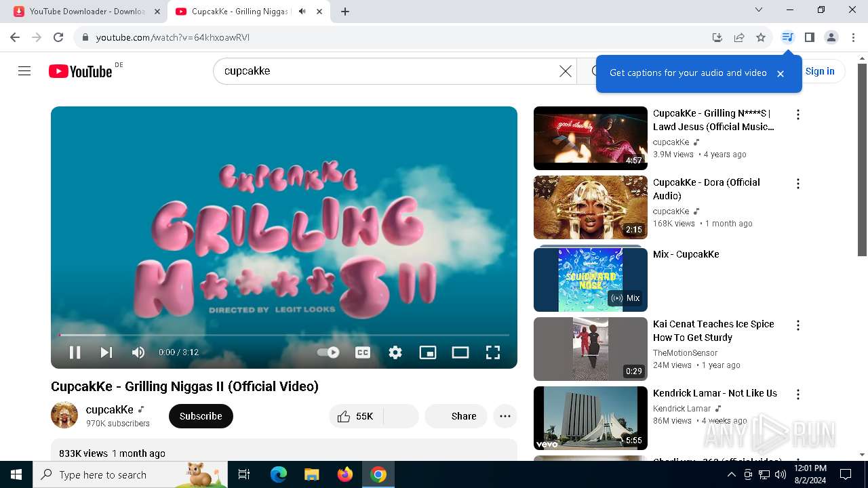
Task: Open Lawd Jesus video thumbnail
Action: click(x=591, y=138)
